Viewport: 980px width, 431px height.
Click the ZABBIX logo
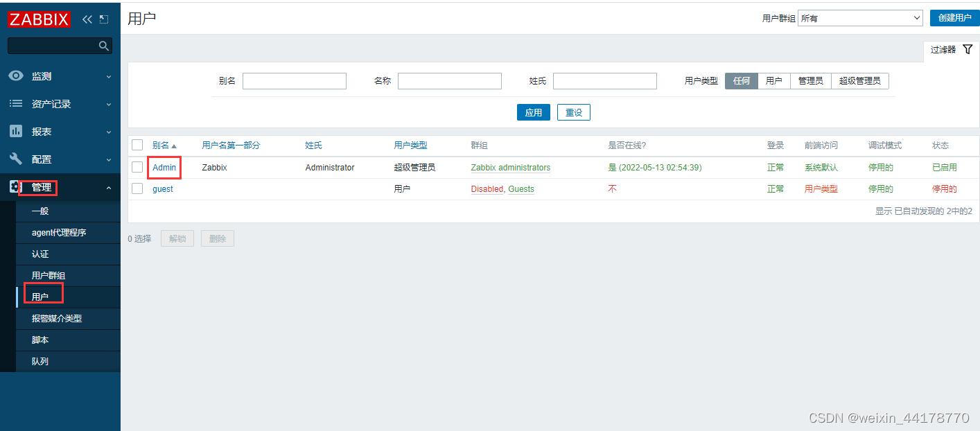(x=40, y=19)
